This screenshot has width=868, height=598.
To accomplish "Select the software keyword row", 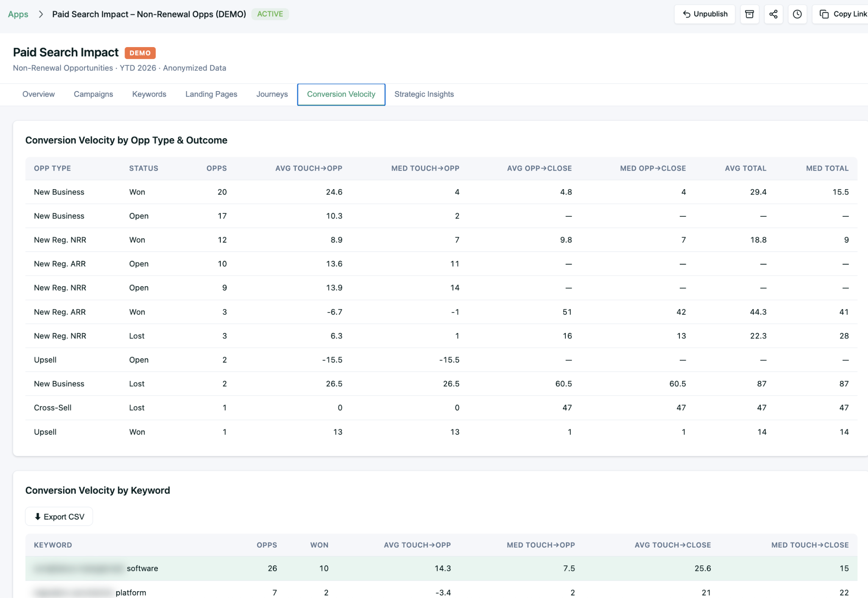I will point(142,568).
